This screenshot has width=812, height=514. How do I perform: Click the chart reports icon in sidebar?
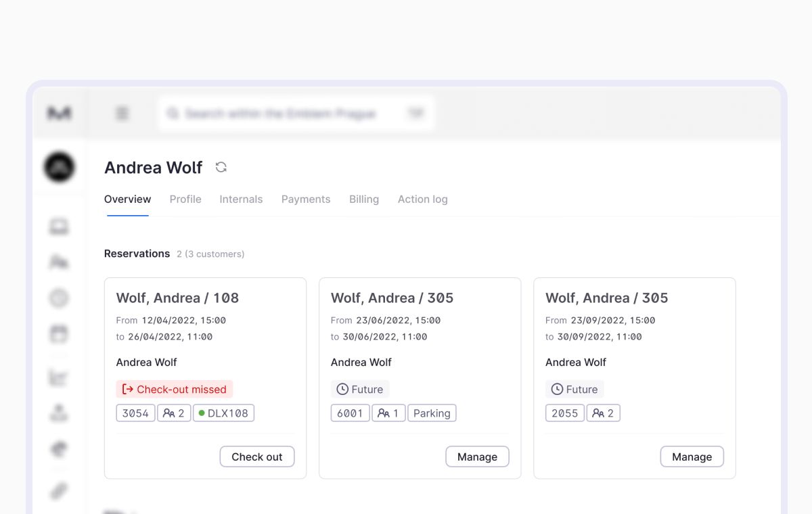tap(59, 377)
